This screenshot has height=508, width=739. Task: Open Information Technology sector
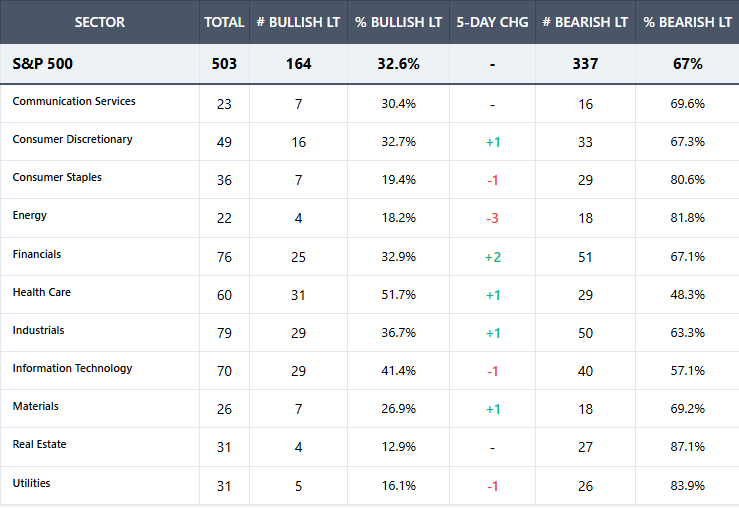point(72,368)
